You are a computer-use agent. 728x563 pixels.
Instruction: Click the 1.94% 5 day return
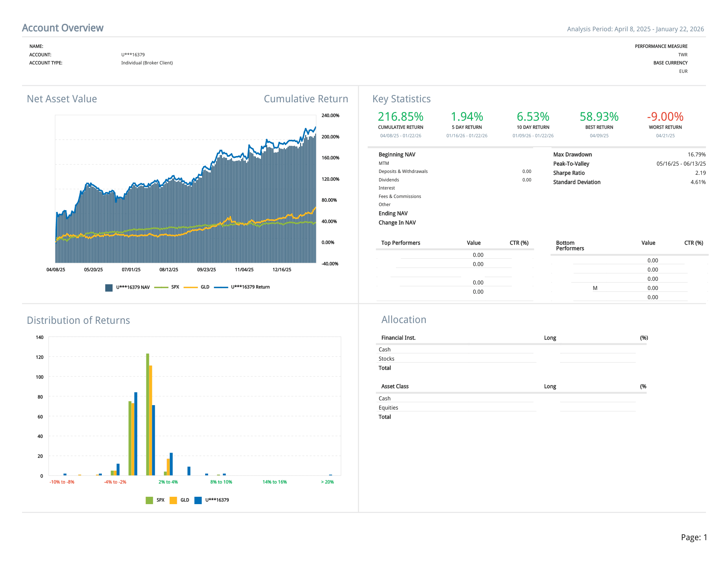pos(467,117)
